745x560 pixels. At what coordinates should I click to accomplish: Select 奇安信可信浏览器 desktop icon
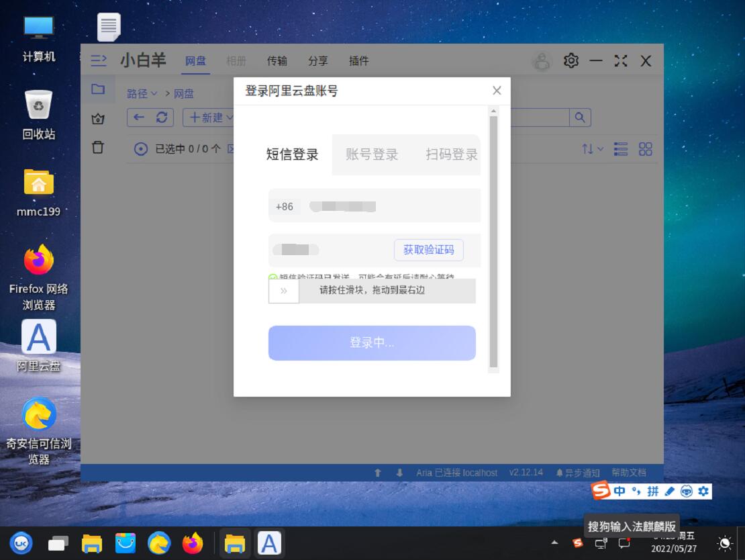38,431
